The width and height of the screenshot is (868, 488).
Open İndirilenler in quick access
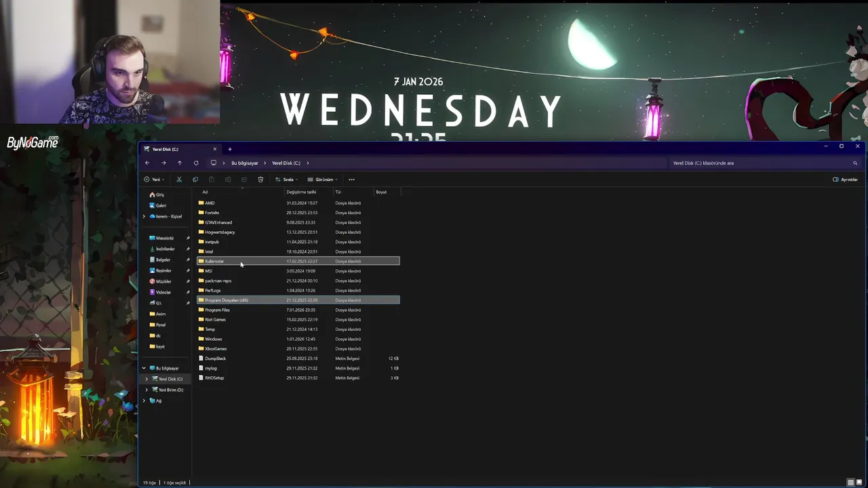click(x=165, y=249)
